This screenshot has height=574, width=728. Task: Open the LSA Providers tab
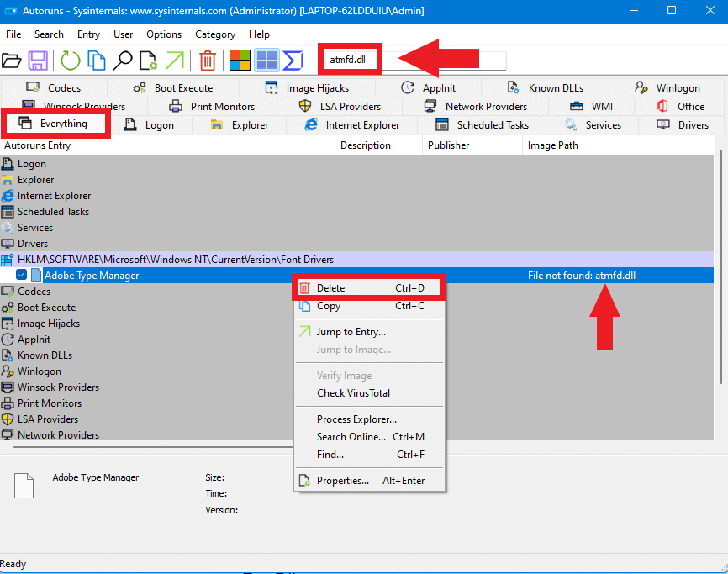tap(340, 106)
